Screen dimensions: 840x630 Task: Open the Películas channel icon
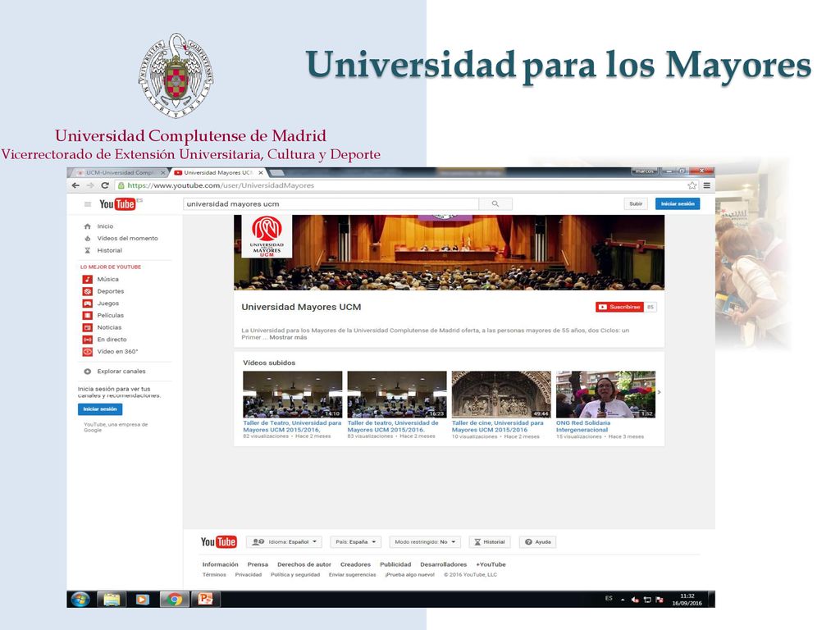coord(87,316)
